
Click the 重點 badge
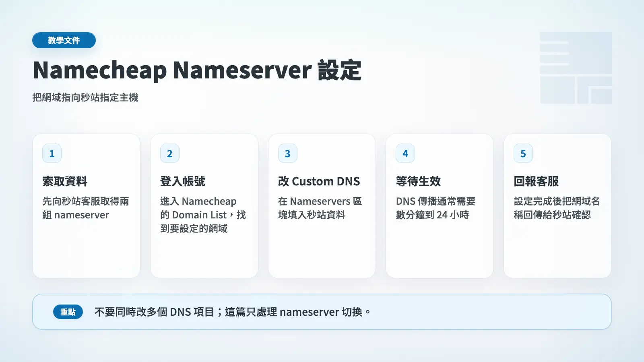click(68, 312)
